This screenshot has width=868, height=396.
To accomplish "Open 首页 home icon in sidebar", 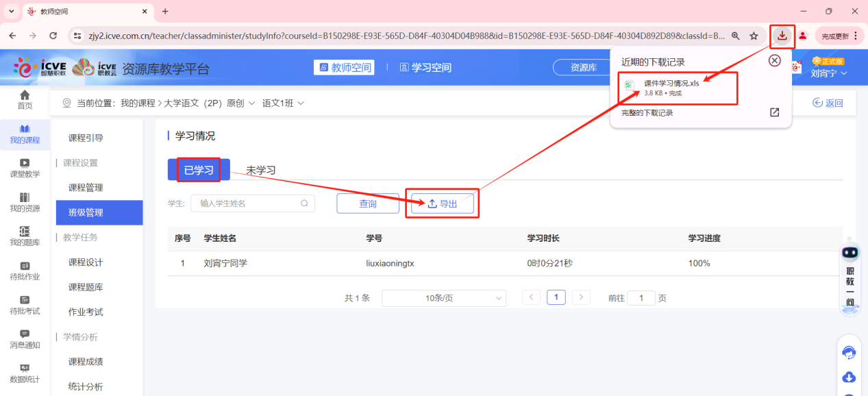I will pyautogui.click(x=25, y=99).
